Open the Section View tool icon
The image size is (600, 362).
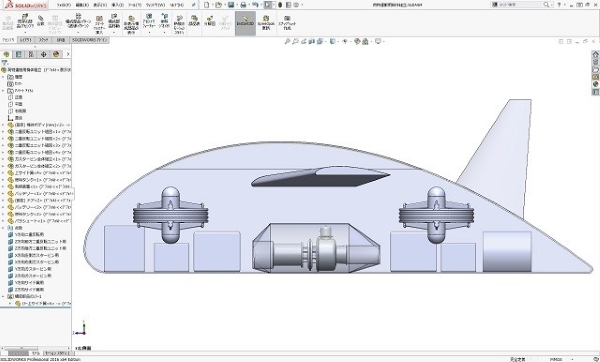[x=311, y=41]
